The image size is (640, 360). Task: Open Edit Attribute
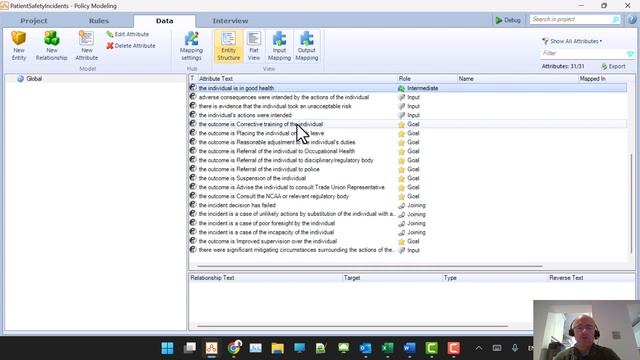pyautogui.click(x=128, y=34)
